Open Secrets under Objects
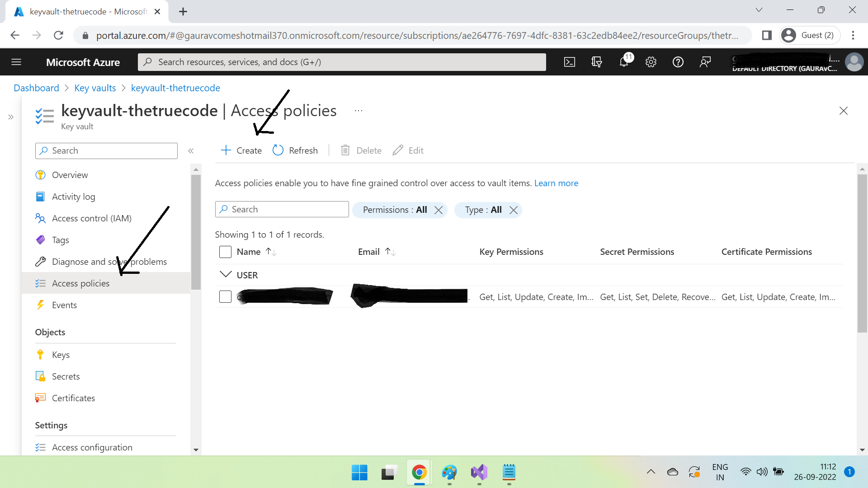 click(66, 376)
